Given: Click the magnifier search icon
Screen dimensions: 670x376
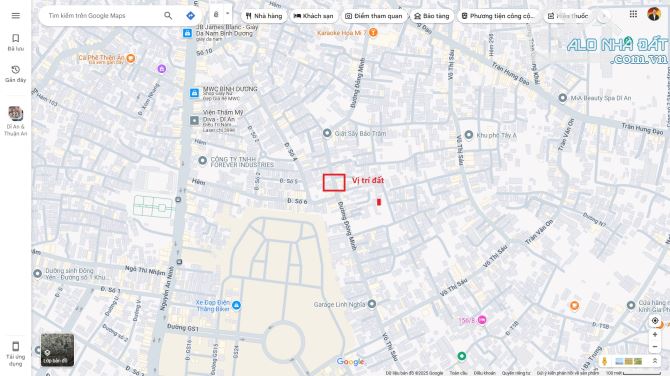Looking at the screenshot, I should (168, 16).
